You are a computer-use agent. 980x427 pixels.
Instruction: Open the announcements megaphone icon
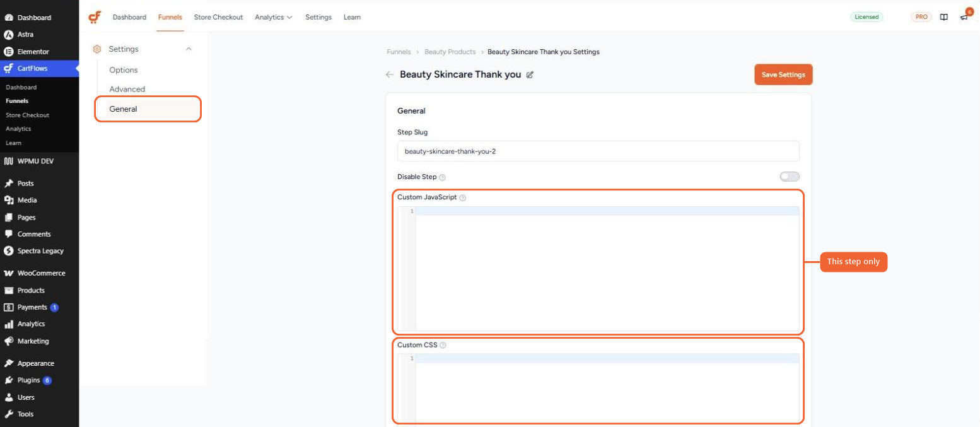[x=964, y=17]
